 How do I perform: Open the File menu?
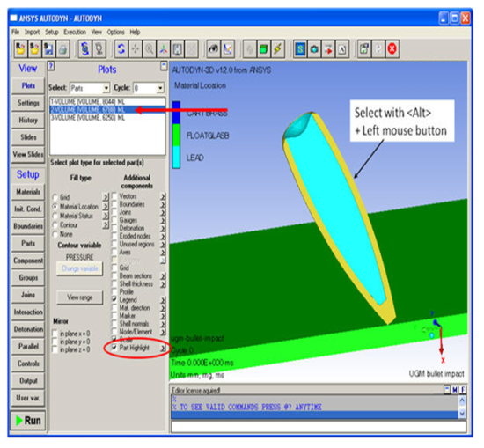coord(16,32)
